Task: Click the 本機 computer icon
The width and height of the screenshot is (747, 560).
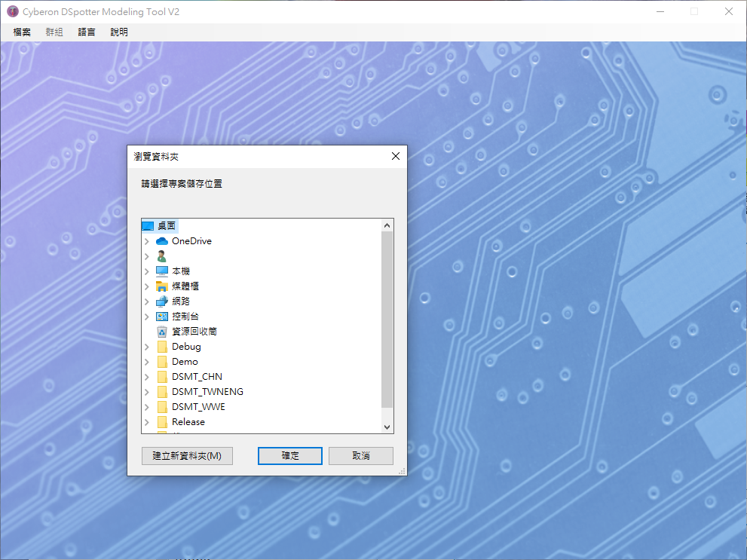Action: tap(162, 271)
